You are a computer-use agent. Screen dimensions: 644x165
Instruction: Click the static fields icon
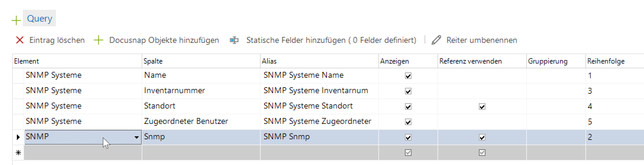[234, 40]
